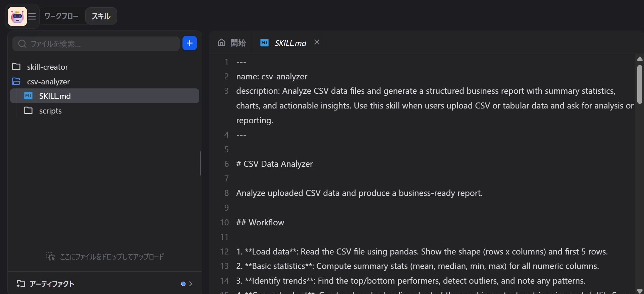644x294 pixels.
Task: Click the robot avatar app logo
Action: (17, 16)
